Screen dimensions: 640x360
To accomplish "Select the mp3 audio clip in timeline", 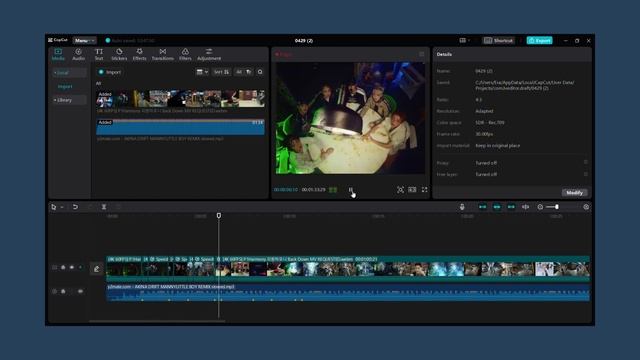I will pyautogui.click(x=348, y=293).
